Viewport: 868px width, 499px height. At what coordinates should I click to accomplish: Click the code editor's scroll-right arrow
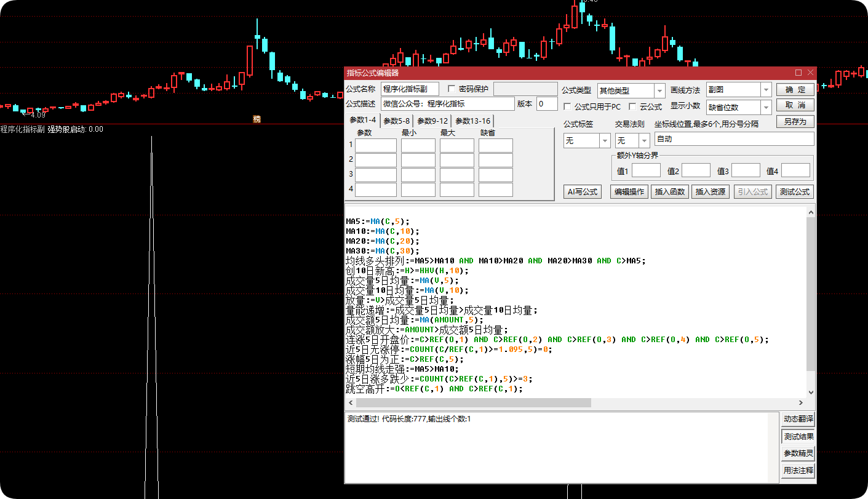[x=801, y=402]
